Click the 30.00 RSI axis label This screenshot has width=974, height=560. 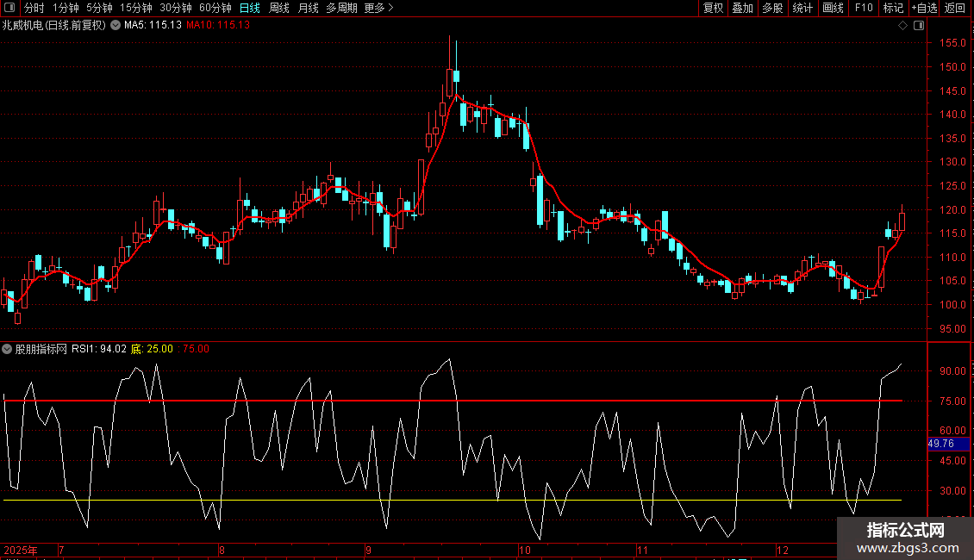(x=952, y=491)
